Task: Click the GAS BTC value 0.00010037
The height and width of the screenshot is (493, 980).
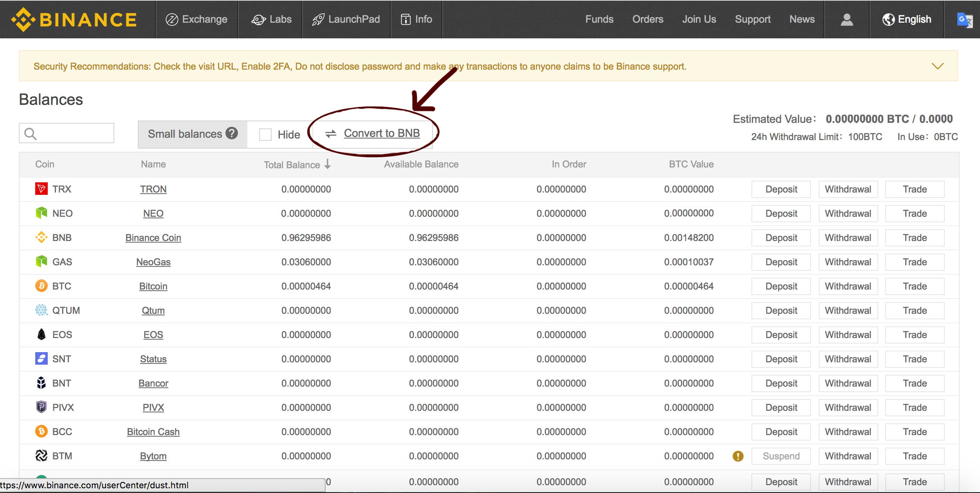Action: (x=689, y=262)
